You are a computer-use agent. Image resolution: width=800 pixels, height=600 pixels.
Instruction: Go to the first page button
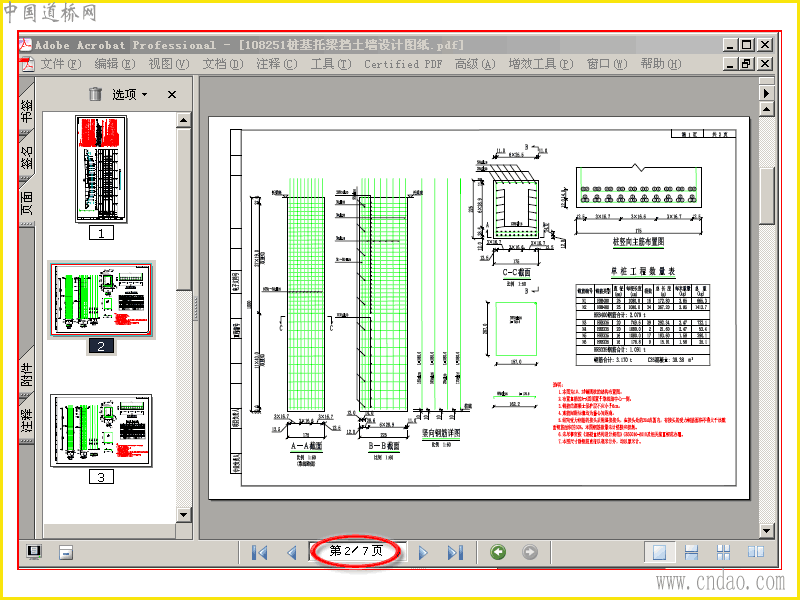(260, 553)
